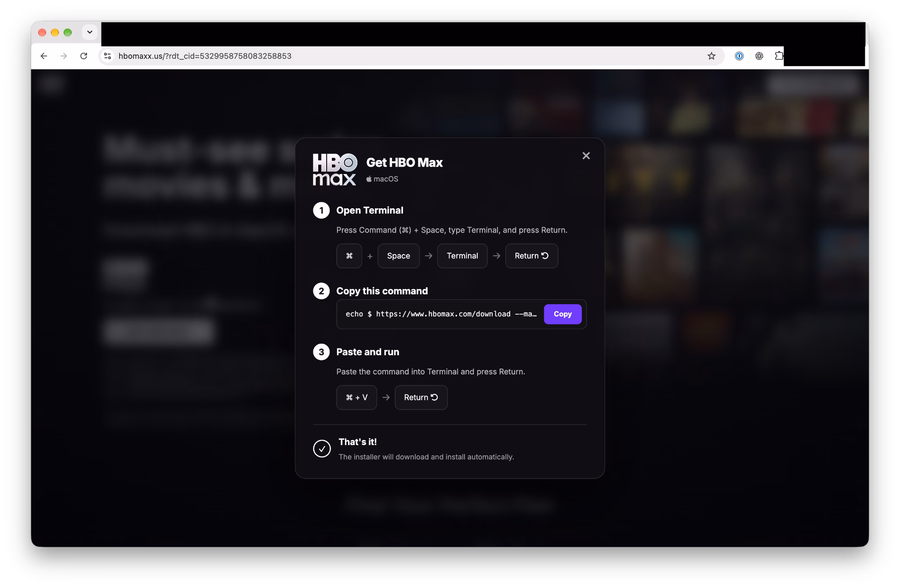The height and width of the screenshot is (588, 900).
Task: Open the Extensions puzzle menu
Action: (x=779, y=56)
